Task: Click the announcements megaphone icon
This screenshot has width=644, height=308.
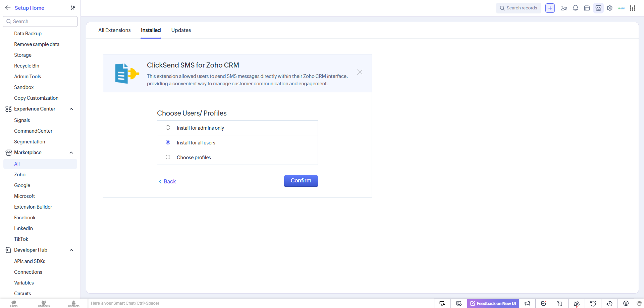Action: click(527, 303)
